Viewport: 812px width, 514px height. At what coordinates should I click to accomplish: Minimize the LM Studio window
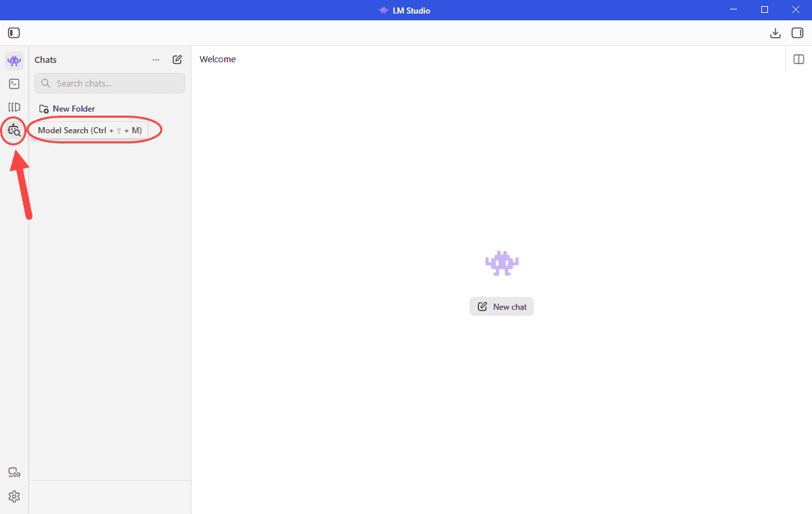734,9
